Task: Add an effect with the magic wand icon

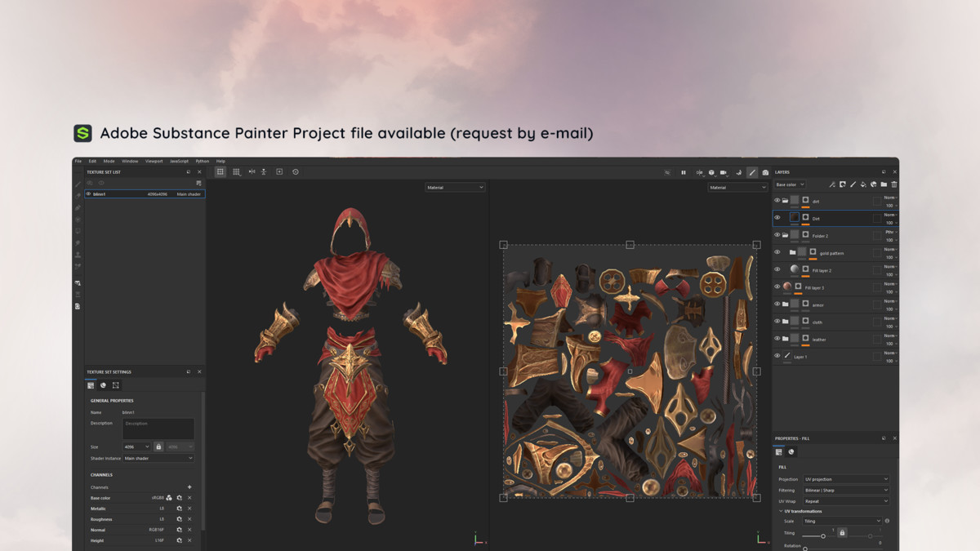Action: [x=832, y=184]
